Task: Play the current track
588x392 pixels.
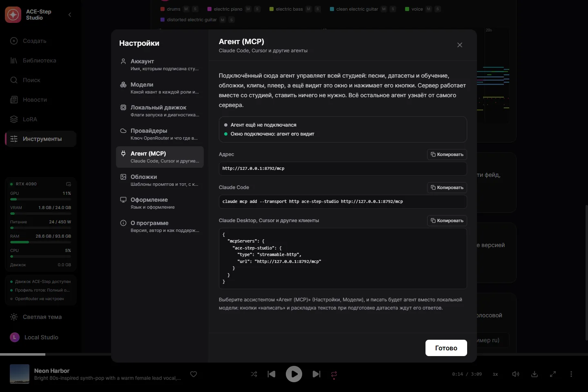Action: click(x=294, y=374)
